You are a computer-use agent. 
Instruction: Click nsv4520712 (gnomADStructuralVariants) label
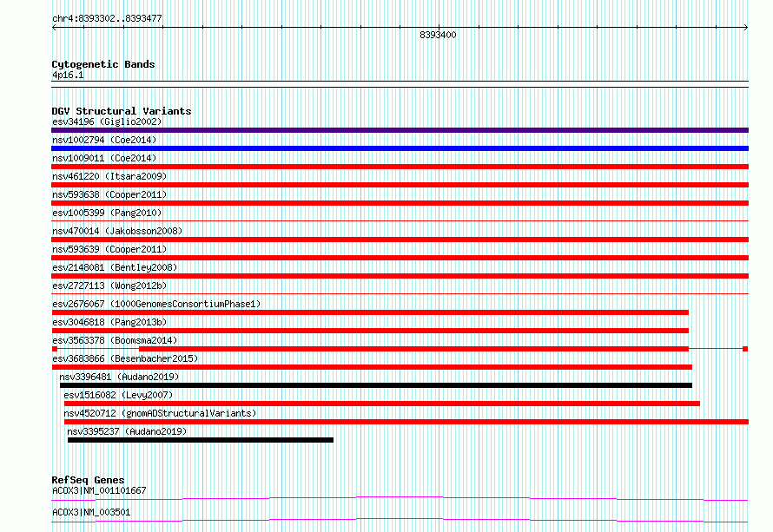pyautogui.click(x=160, y=413)
